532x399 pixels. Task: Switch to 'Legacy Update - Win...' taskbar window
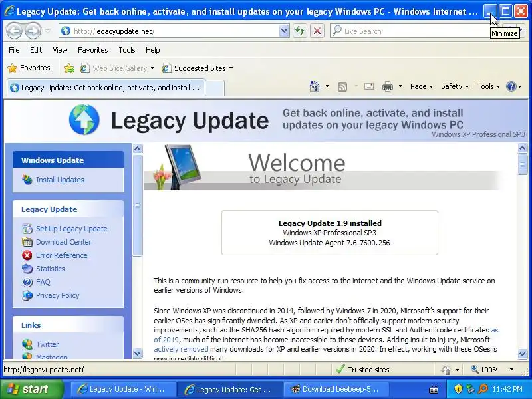[123, 389]
